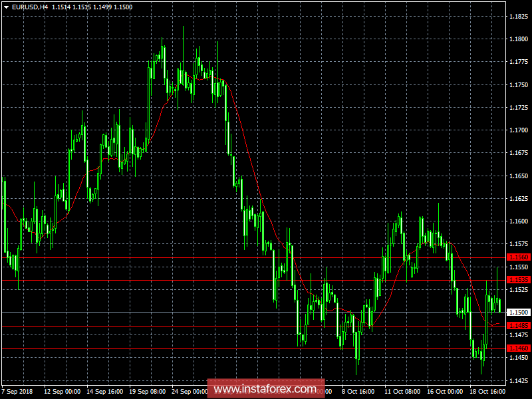Select the red 1.1535 price level label
The height and width of the screenshot is (399, 532).
pyautogui.click(x=518, y=280)
